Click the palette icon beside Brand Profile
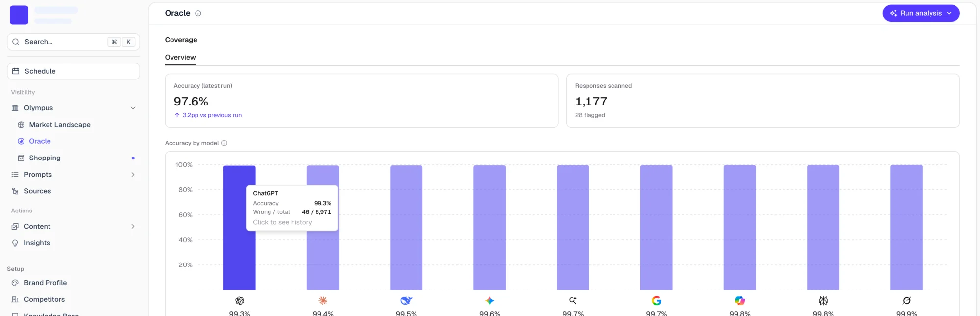This screenshot has height=316, width=980. [15, 283]
